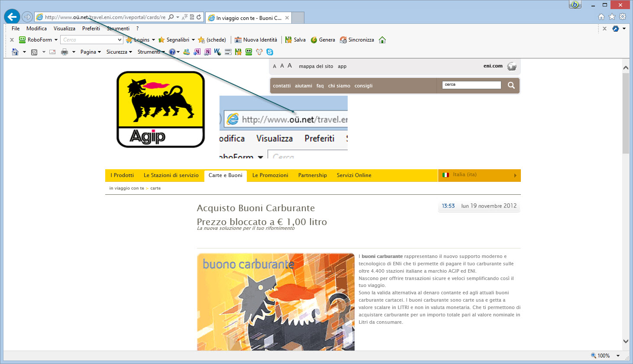Click the Read mail envelope icon
The image size is (633, 364).
pos(52,52)
